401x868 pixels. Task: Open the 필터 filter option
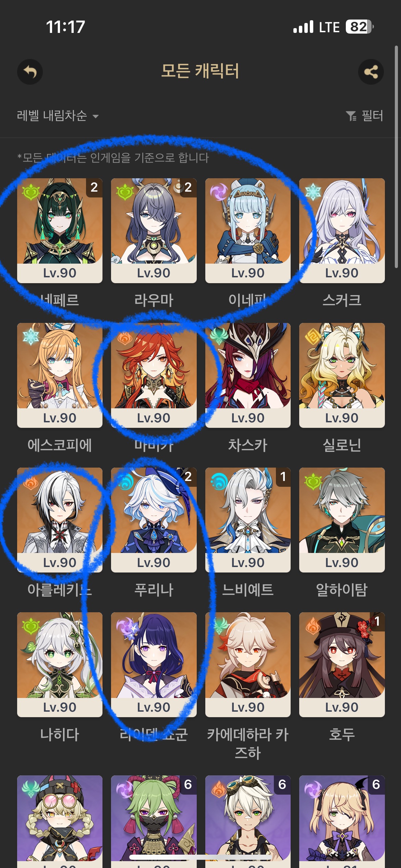point(364,116)
